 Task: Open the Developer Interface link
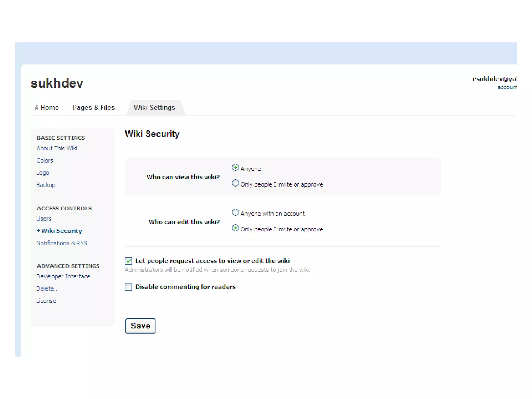point(63,276)
